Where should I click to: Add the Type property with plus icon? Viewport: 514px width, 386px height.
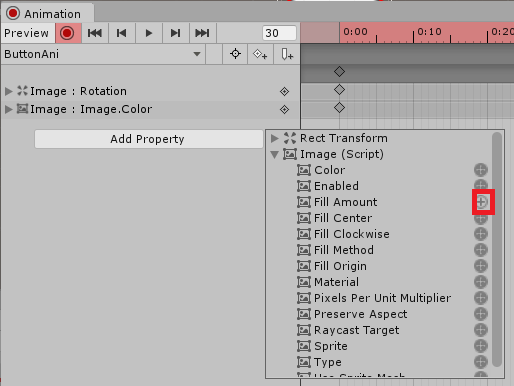tap(481, 362)
